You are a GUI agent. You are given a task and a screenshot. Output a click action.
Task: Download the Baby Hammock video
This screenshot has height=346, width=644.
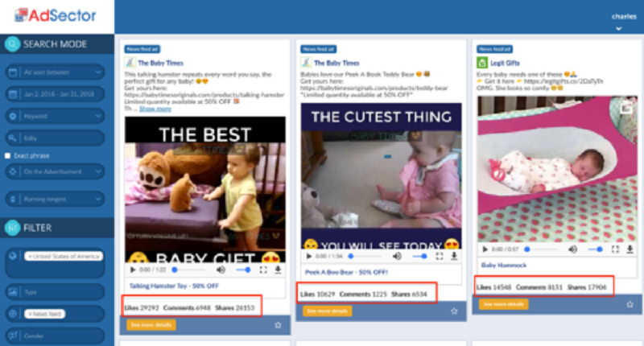[x=630, y=249]
